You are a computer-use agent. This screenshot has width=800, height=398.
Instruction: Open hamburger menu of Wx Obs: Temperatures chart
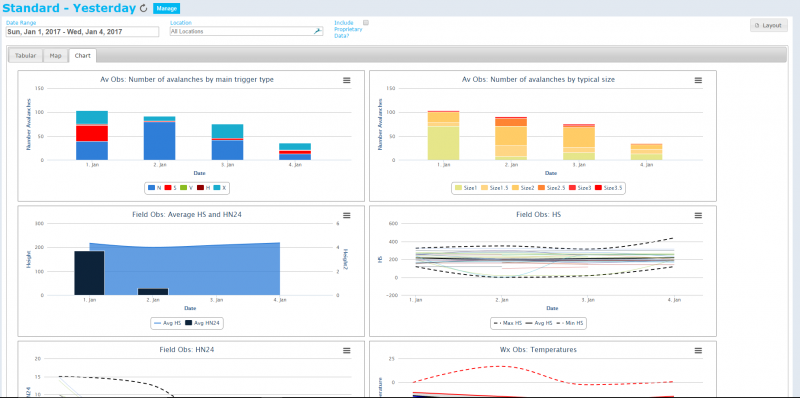(698, 351)
